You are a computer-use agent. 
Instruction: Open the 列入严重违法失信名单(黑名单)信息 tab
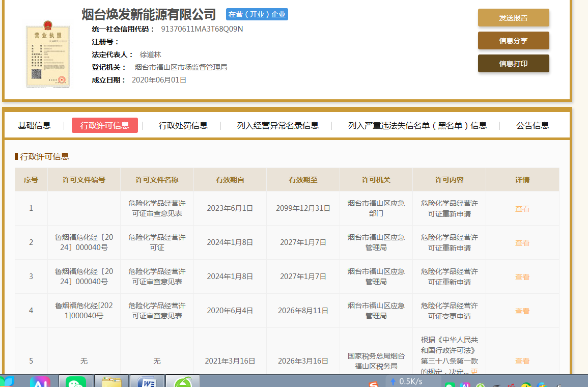[x=417, y=125]
